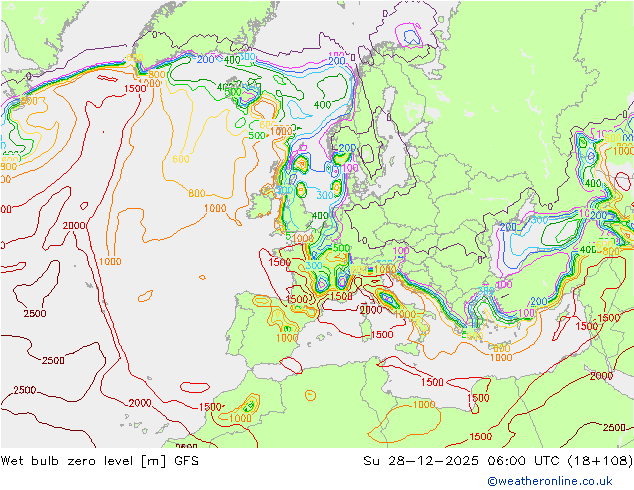Click the "2000" label south of the French coast
This screenshot has height=490, width=634.
tap(371, 310)
